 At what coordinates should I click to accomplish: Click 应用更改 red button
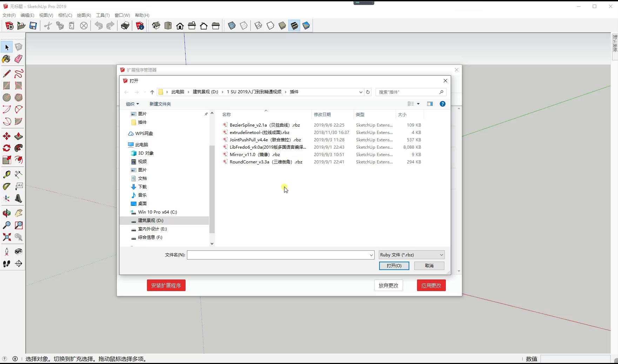(431, 285)
